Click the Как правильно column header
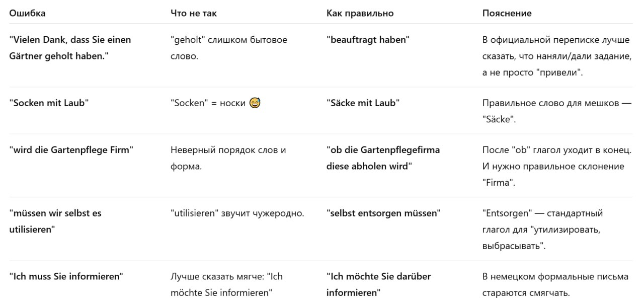This screenshot has height=301, width=644. [x=360, y=13]
